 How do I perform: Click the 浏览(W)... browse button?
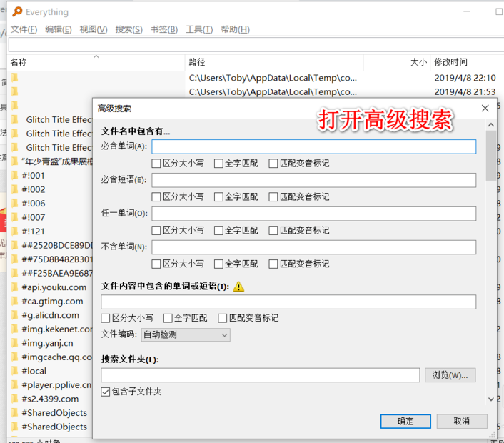450,375
